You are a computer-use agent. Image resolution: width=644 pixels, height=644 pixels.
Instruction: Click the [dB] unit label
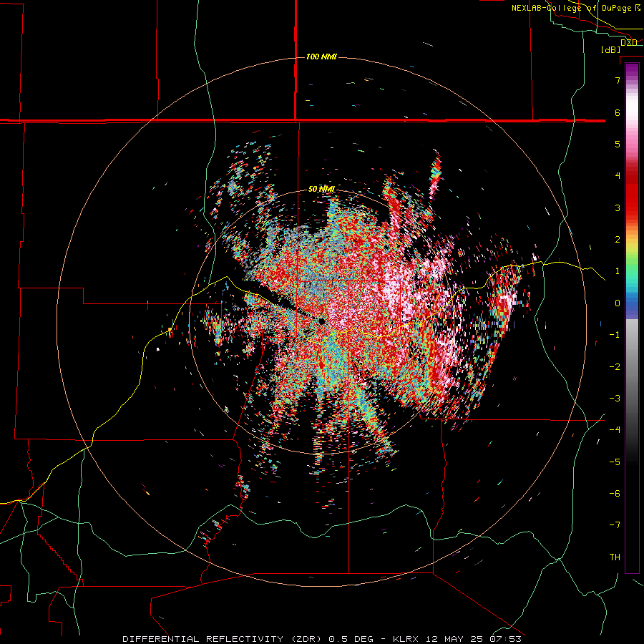click(x=611, y=49)
